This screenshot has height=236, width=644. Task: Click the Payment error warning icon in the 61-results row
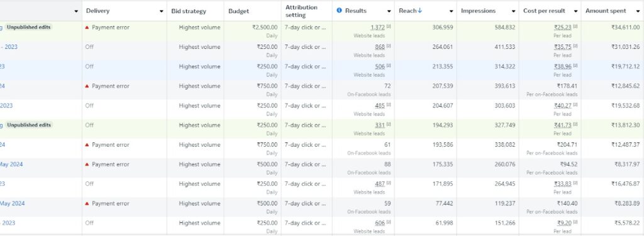pyautogui.click(x=87, y=144)
